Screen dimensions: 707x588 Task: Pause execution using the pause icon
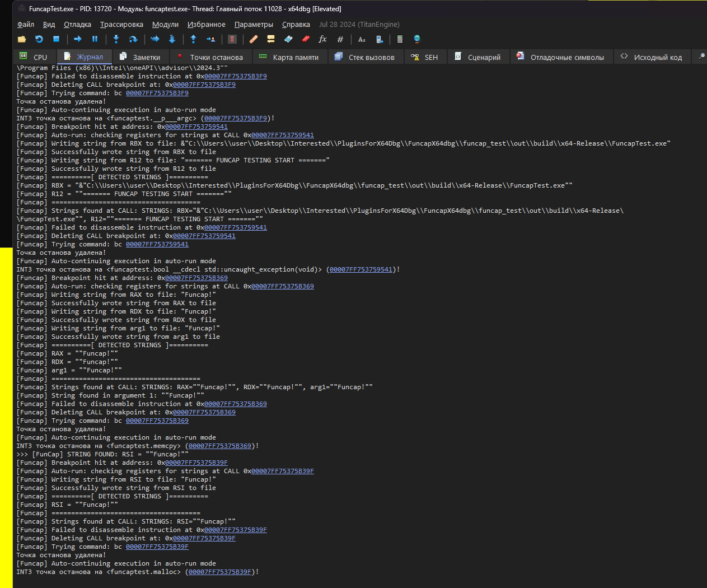95,39
